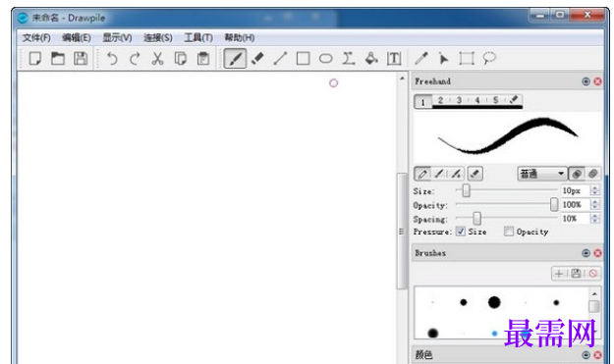Check the Pressure Opacity checkbox
This screenshot has height=364, width=614.
pos(509,232)
